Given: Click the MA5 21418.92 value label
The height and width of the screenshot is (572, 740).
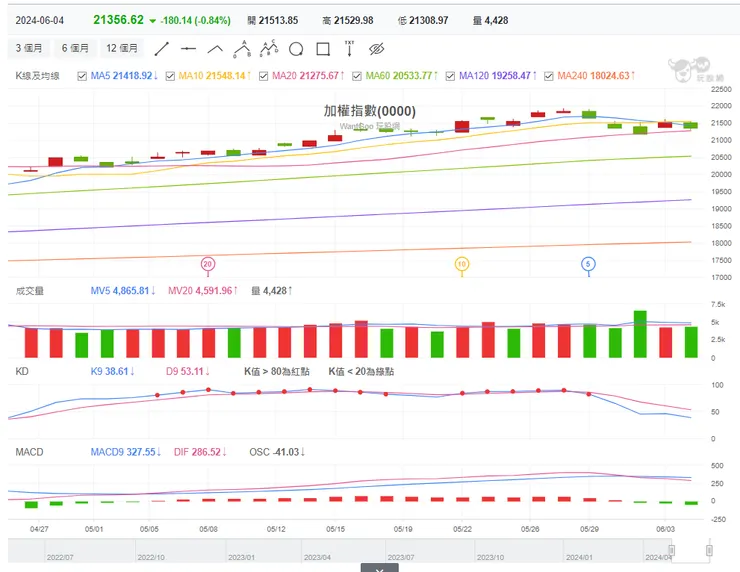Looking at the screenshot, I should 124,76.
